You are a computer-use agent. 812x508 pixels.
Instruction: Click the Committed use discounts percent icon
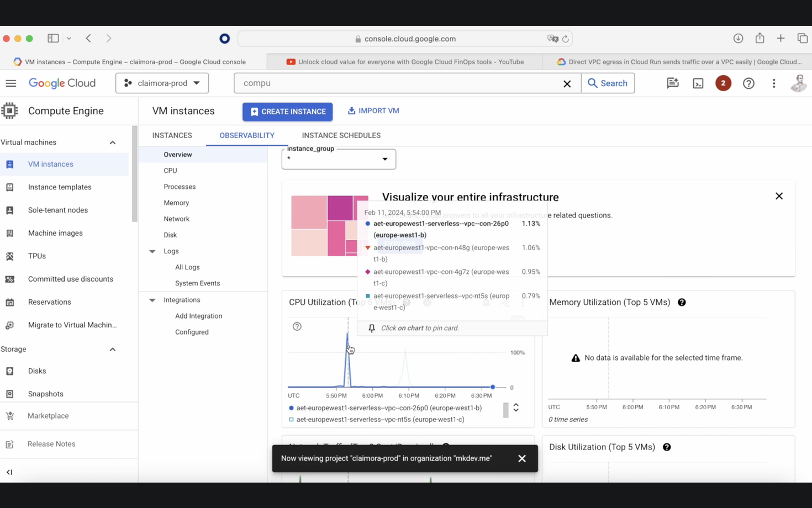pos(9,279)
